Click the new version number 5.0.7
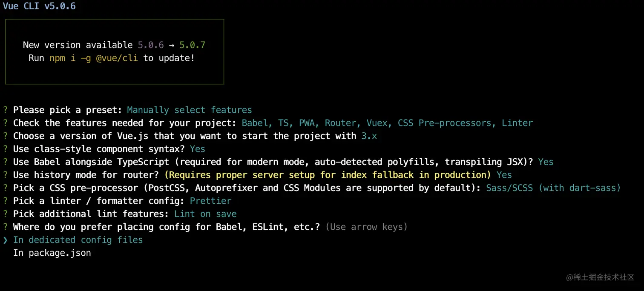Viewport: 644px width, 291px height. click(192, 45)
